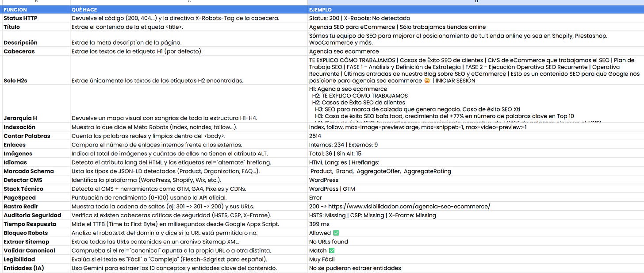
Task: Click the Jerarquía H function cell
Action: pyautogui.click(x=35, y=104)
